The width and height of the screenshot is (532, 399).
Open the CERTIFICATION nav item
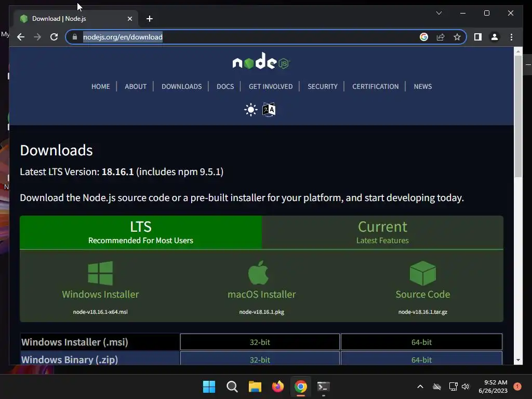(376, 87)
